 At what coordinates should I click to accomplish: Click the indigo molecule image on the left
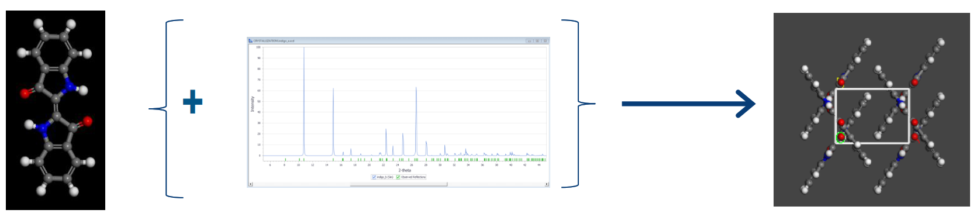pyautogui.click(x=56, y=110)
